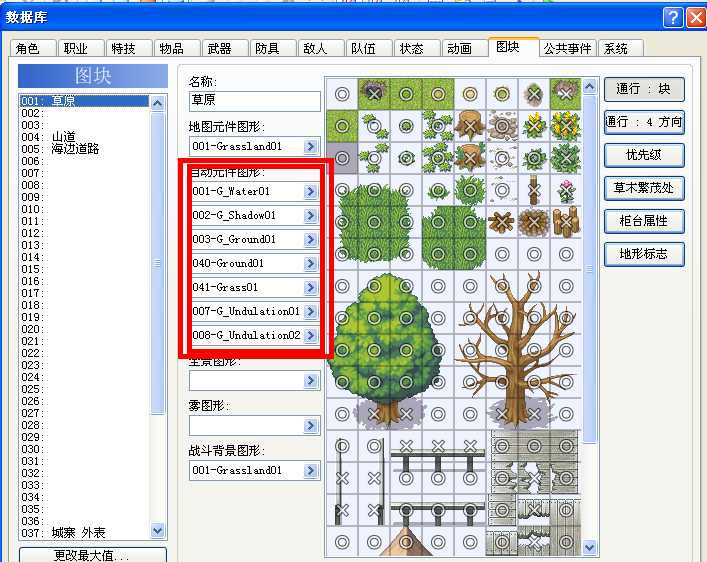Select the purple flower tile
The height and width of the screenshot is (562, 707).
566,190
